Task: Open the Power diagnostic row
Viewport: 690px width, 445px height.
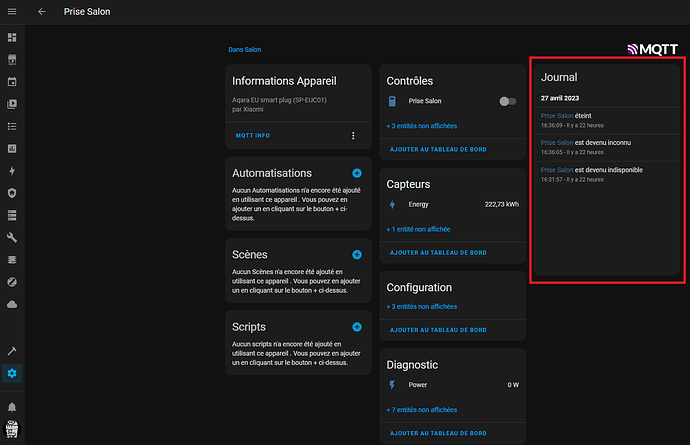Action: [452, 385]
